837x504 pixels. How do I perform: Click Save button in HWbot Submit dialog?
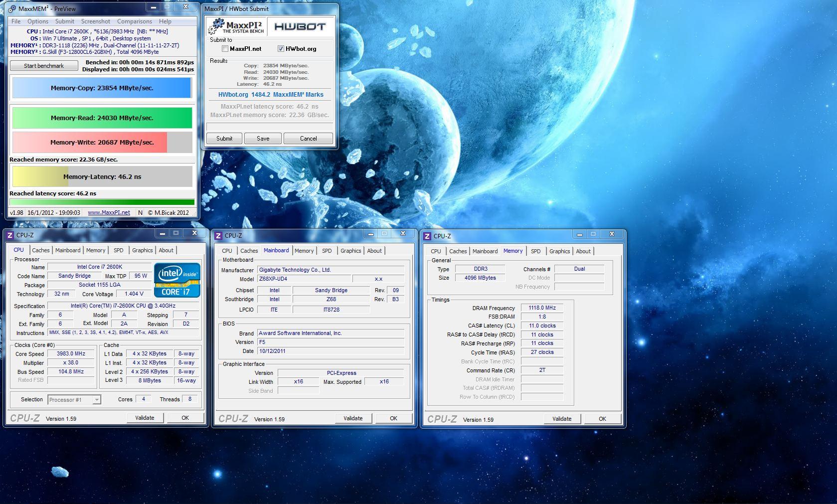click(x=263, y=139)
